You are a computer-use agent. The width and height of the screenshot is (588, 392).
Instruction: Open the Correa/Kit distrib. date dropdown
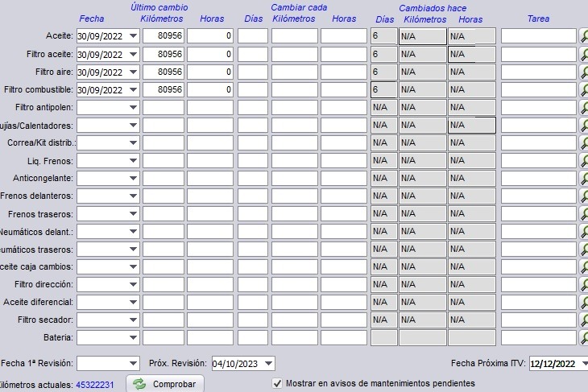pyautogui.click(x=133, y=142)
